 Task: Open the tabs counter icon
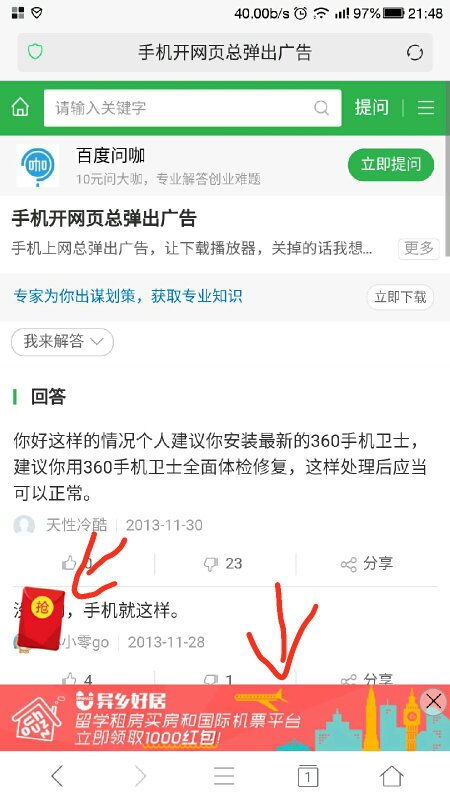pyautogui.click(x=308, y=776)
